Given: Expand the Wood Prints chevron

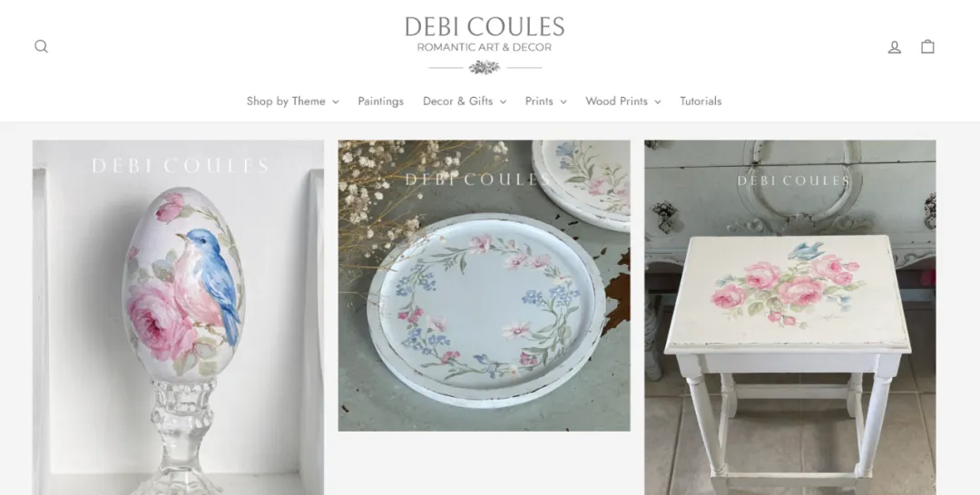Looking at the screenshot, I should pos(658,102).
